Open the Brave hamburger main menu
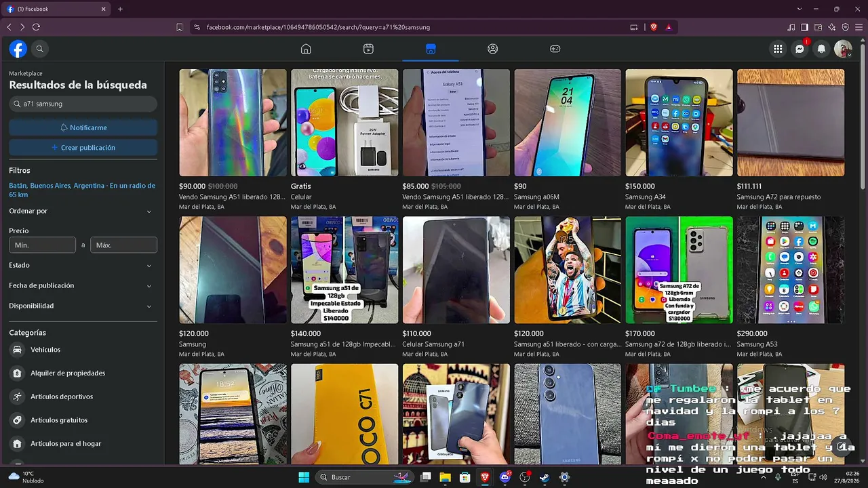Image resolution: width=868 pixels, height=488 pixels. click(x=859, y=27)
